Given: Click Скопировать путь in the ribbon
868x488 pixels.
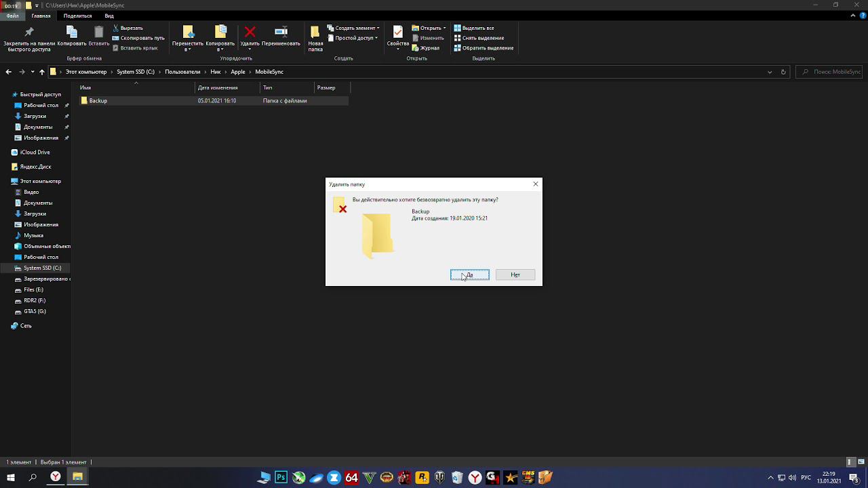Looking at the screenshot, I should click(138, 38).
